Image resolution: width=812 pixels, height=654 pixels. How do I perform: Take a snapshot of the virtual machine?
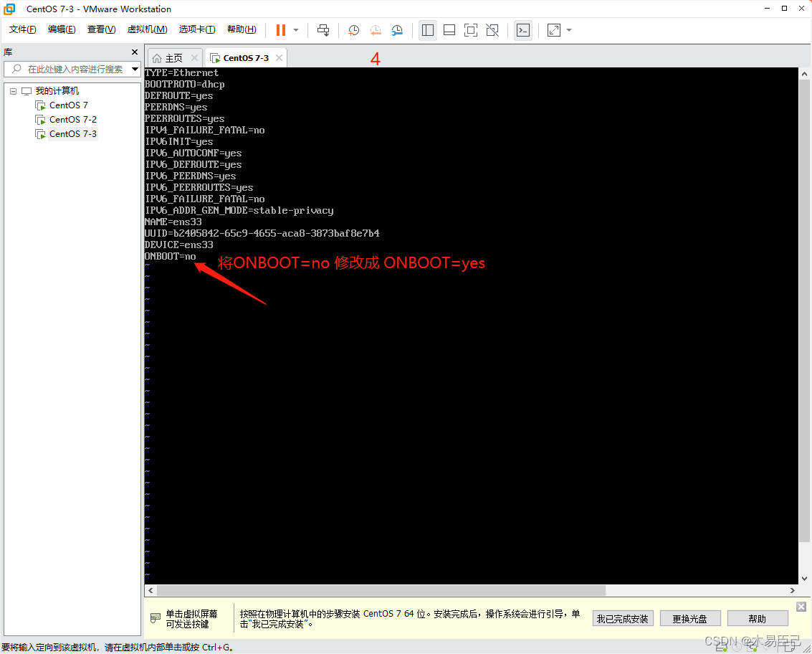coord(354,30)
